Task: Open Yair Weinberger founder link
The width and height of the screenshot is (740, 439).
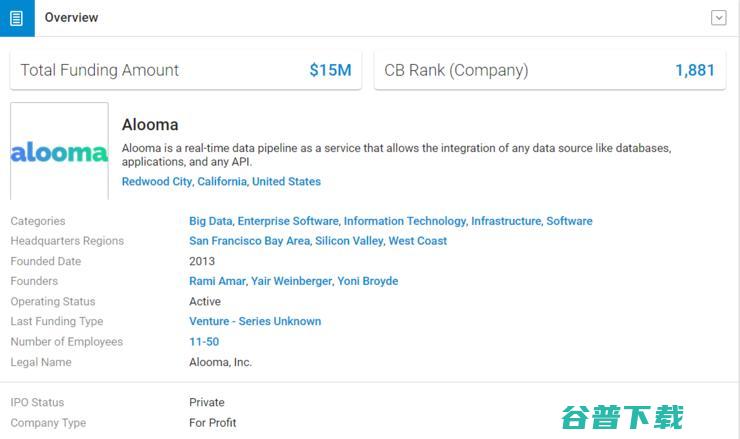Action: (x=291, y=281)
